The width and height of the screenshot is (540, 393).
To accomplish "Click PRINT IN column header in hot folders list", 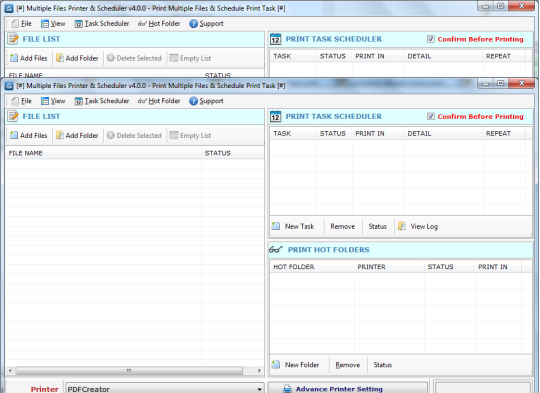I will 498,267.
